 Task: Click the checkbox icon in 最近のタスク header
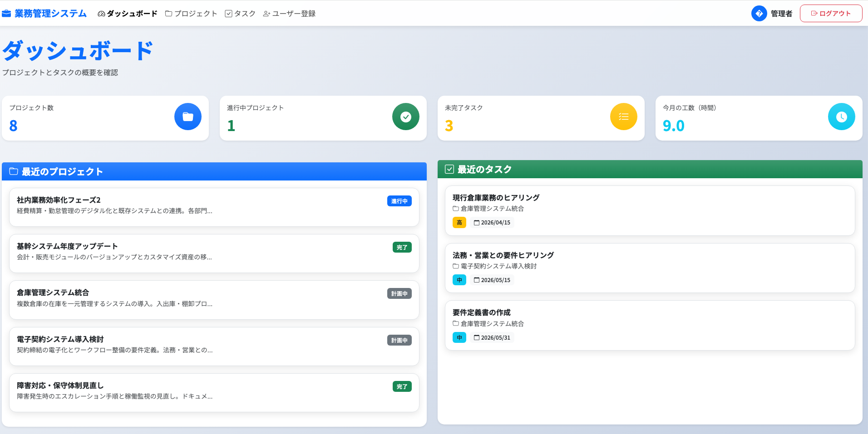(449, 169)
